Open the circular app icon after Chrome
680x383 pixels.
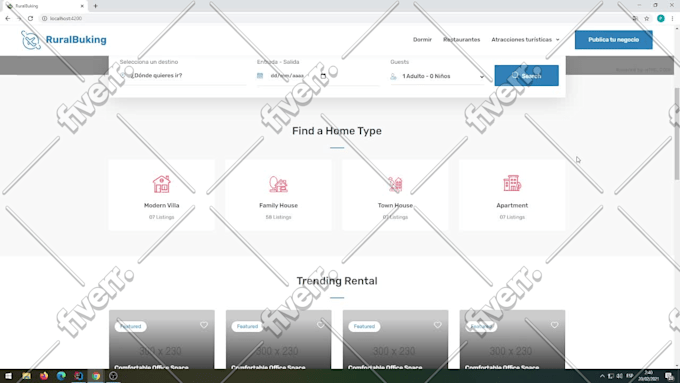(113, 376)
